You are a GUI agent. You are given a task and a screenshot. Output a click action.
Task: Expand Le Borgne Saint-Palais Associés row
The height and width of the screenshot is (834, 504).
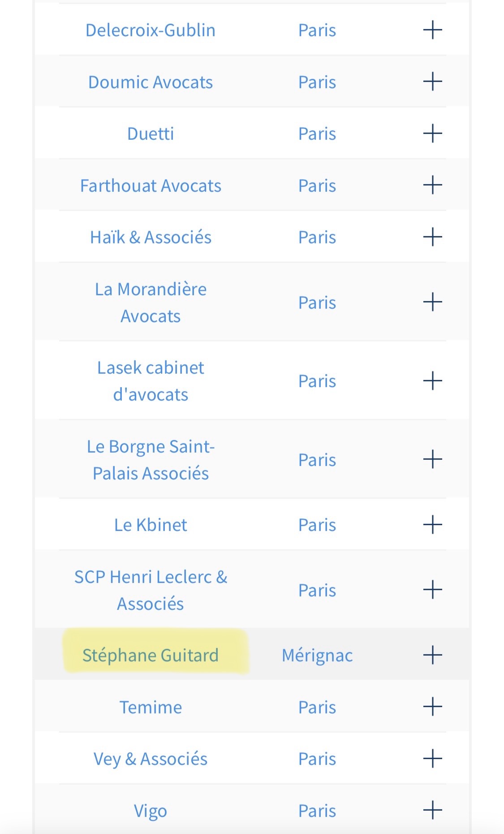(432, 459)
